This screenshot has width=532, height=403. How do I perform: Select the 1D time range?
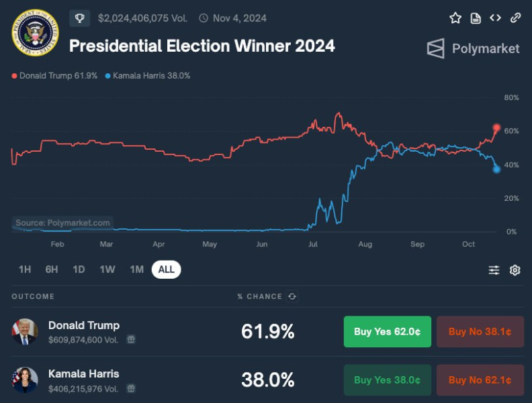click(x=79, y=269)
